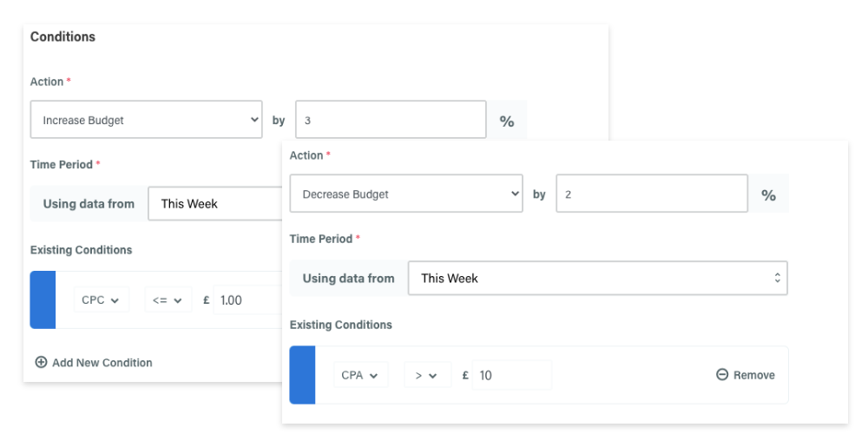Open the CPA metric dropdown
This screenshot has width=868, height=434.
[360, 375]
